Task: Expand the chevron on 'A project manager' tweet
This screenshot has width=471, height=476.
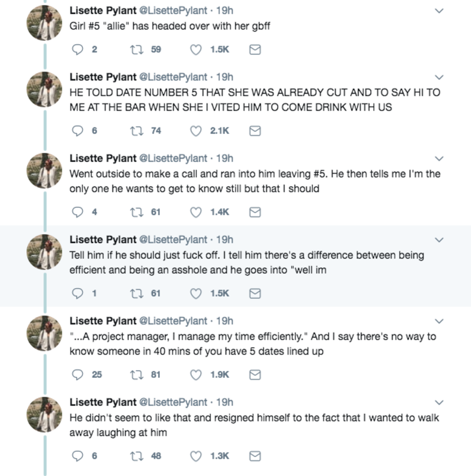Action: [x=439, y=321]
